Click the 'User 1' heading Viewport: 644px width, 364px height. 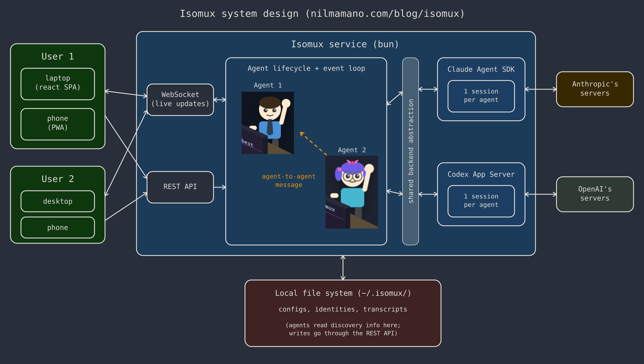(58, 57)
